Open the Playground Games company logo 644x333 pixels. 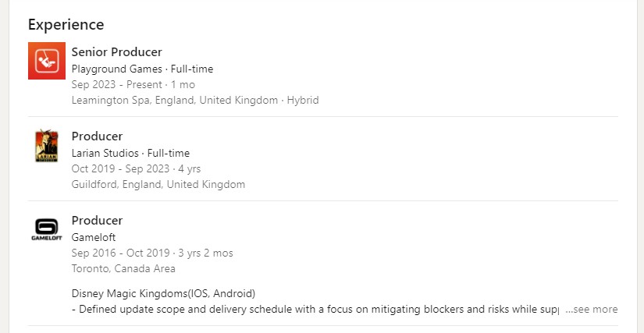coord(47,61)
